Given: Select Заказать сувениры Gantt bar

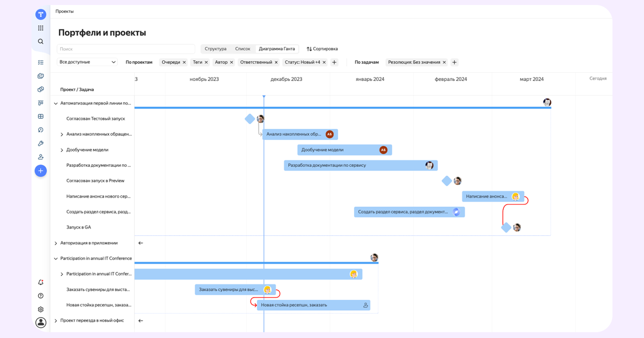Looking at the screenshot, I should point(235,290).
